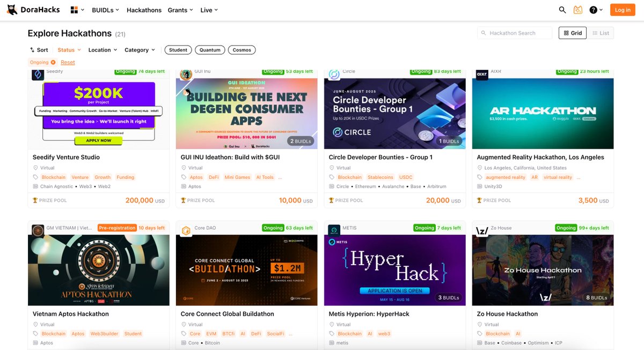Click the 3 BUIDLs badge on HyperHack card
644x350 pixels.
click(x=448, y=297)
